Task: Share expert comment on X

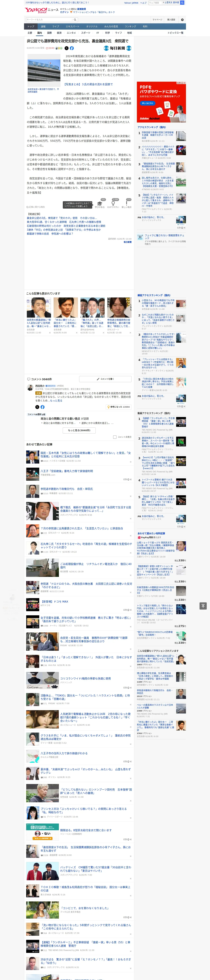Action: point(37,407)
